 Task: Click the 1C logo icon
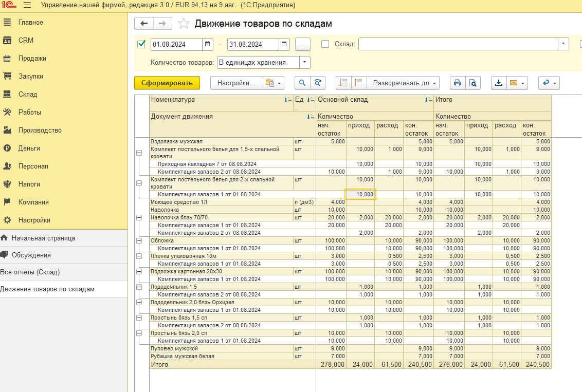9,5
